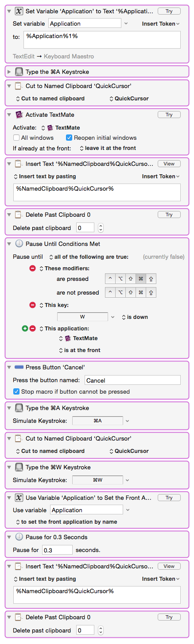Enable the All windows checkbox
Screen dimensions: 194x644
click(16, 138)
